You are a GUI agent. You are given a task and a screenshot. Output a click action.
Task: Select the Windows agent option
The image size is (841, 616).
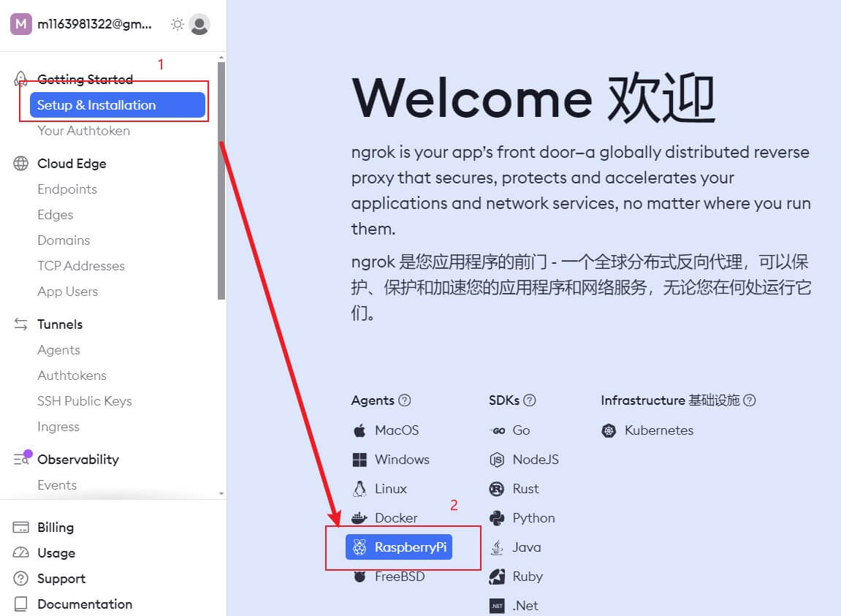point(401,460)
